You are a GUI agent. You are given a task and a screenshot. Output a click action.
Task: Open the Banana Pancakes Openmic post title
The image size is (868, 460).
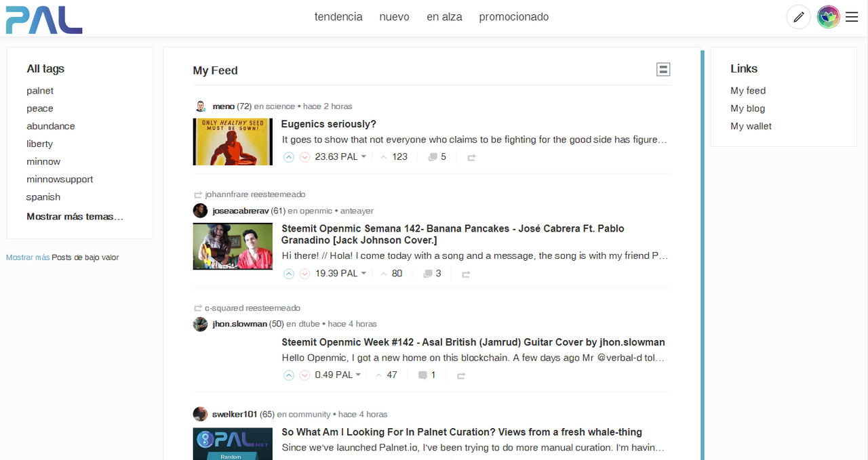(453, 234)
